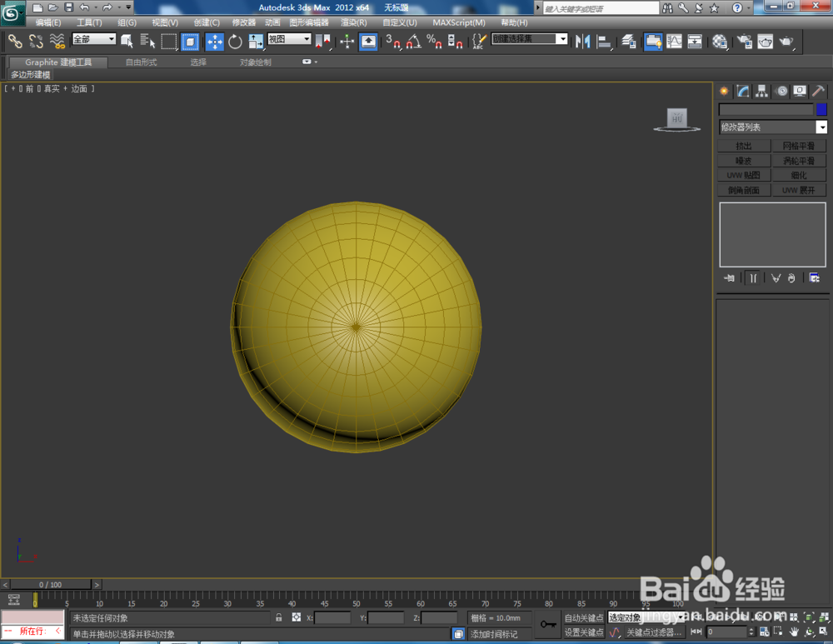The image size is (833, 644).
Task: Expand the 修改器列表 modifier list dropdown
Action: pos(773,127)
